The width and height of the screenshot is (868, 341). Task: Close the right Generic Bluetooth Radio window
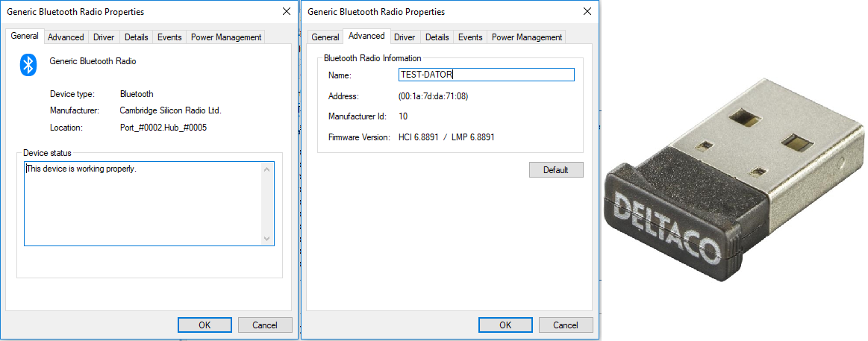click(x=587, y=12)
